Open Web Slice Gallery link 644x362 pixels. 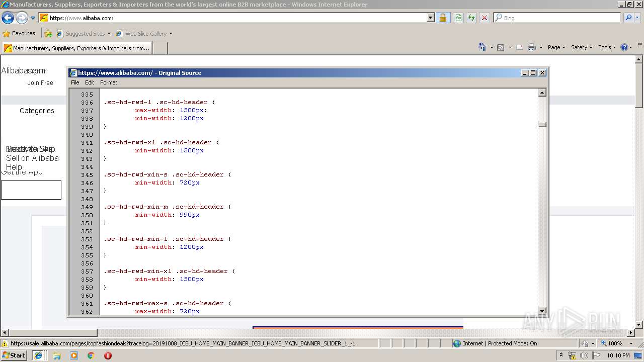point(144,34)
